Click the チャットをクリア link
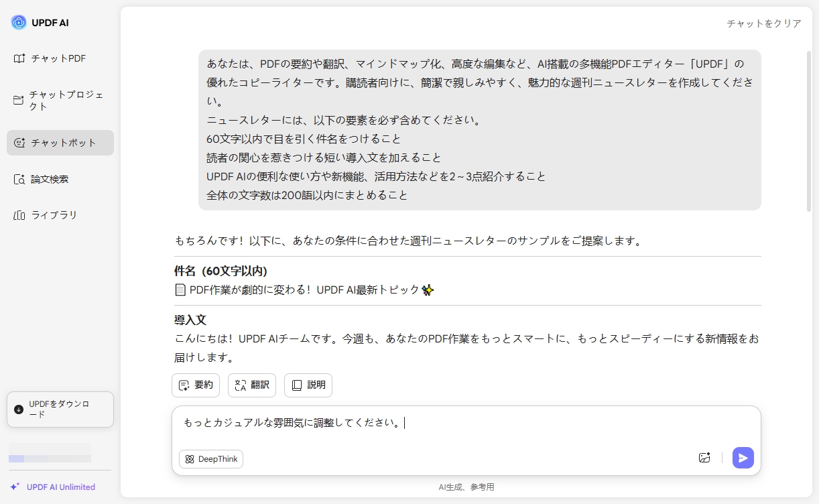The width and height of the screenshot is (819, 504). (x=764, y=23)
